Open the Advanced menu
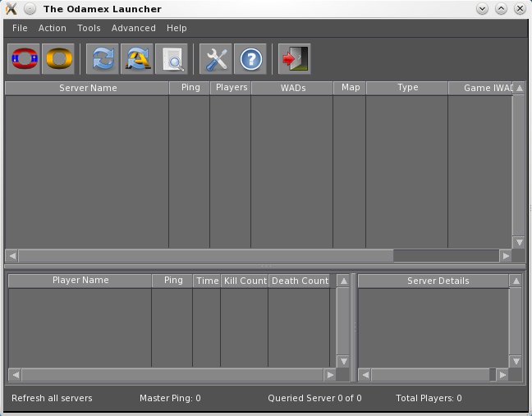Viewport: 532px width, 416px height. coord(133,28)
